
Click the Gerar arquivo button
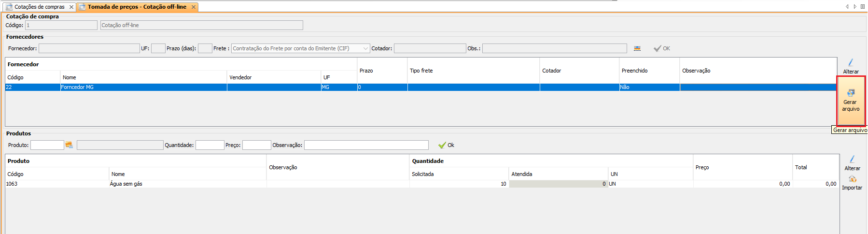[x=851, y=100]
